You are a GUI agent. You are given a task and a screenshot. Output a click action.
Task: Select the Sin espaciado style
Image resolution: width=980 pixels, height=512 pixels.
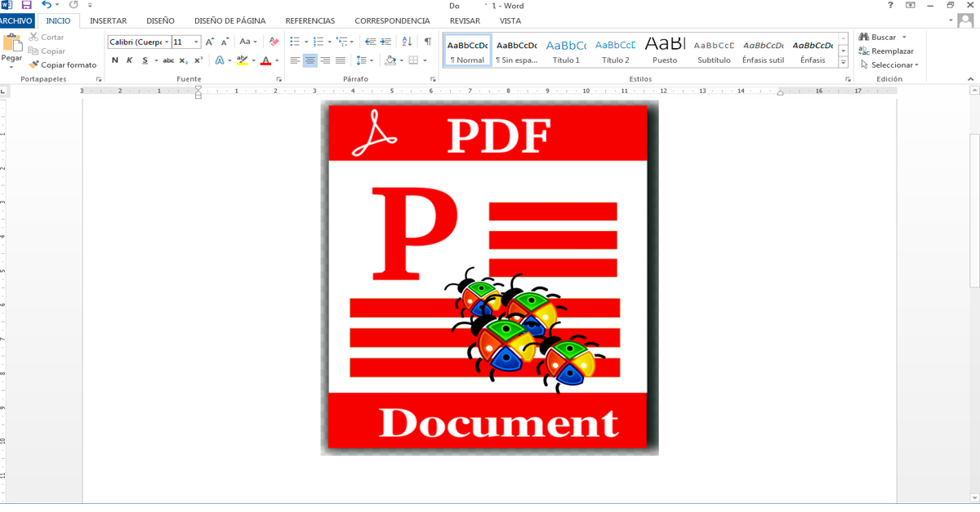click(517, 51)
